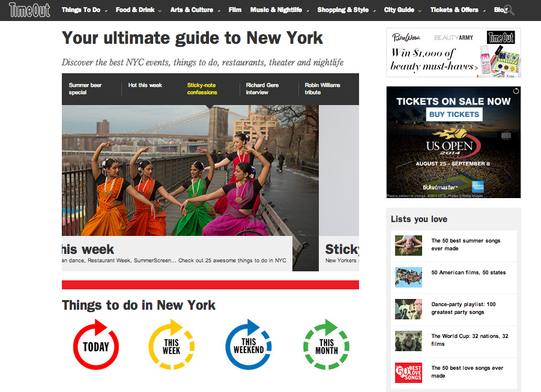541x392 pixels.
Task: Select the green This Month circle icon
Action: 327,345
